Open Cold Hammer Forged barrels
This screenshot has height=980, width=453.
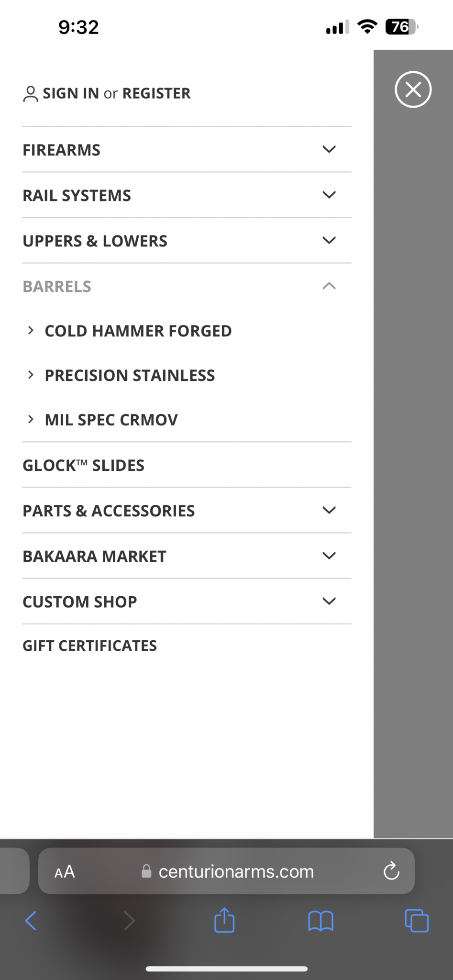click(x=138, y=331)
